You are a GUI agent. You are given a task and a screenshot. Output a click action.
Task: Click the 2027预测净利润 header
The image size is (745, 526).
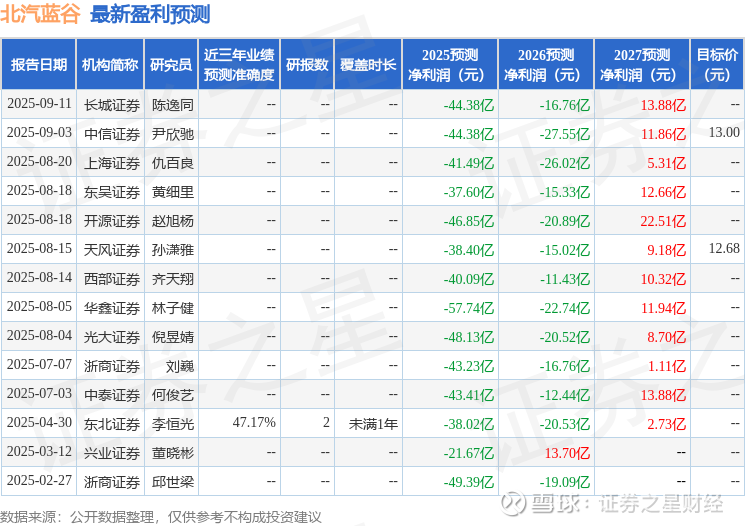641,65
